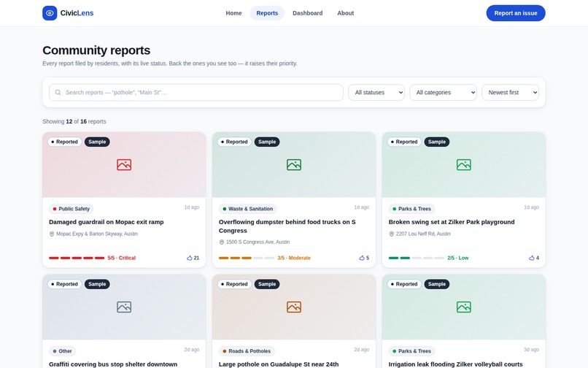Click the 'Showing 12 of 16 reports' text

click(x=74, y=122)
